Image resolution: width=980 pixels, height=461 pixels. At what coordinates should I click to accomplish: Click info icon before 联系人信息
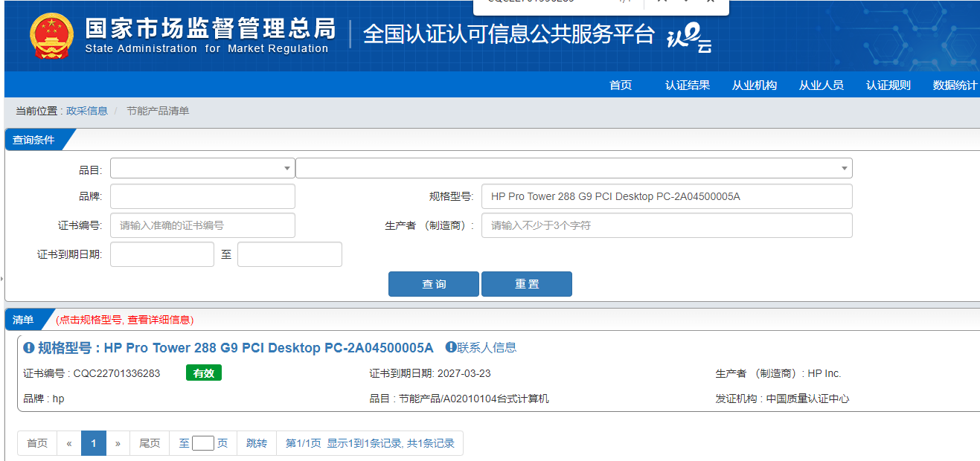[x=450, y=347]
